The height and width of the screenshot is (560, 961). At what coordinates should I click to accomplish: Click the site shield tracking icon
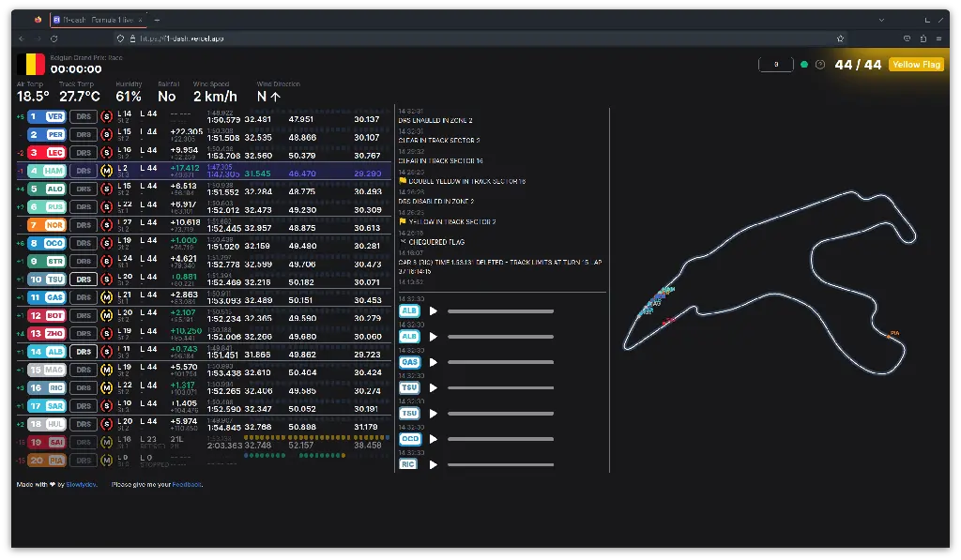120,38
